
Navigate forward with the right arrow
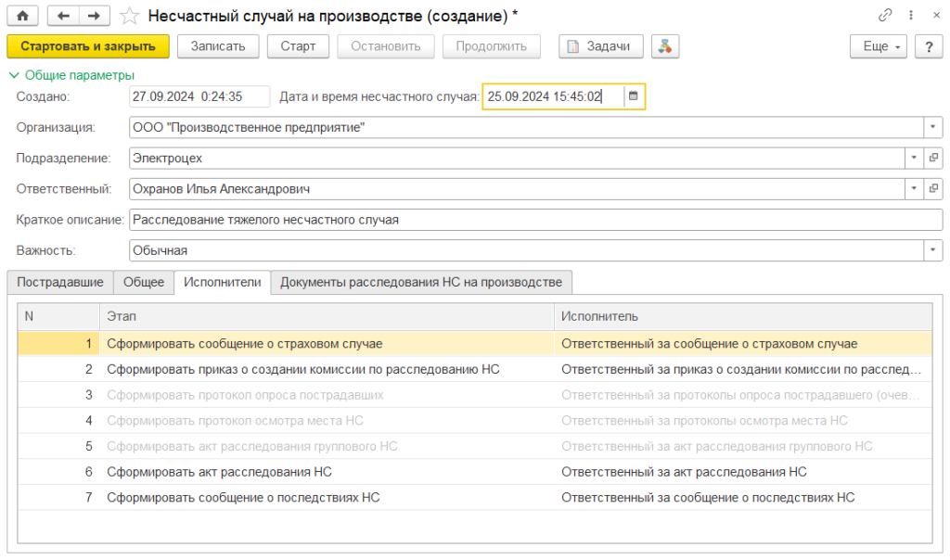coord(94,16)
